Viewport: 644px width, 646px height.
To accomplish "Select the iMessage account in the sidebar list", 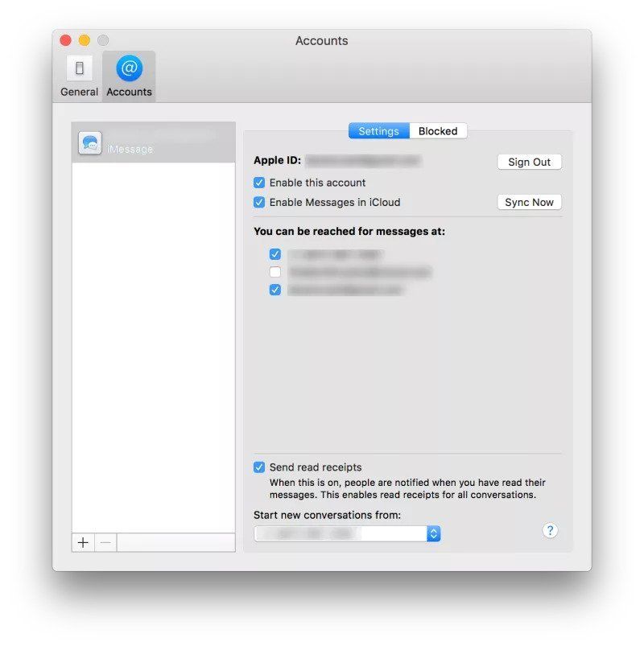I will 153,143.
